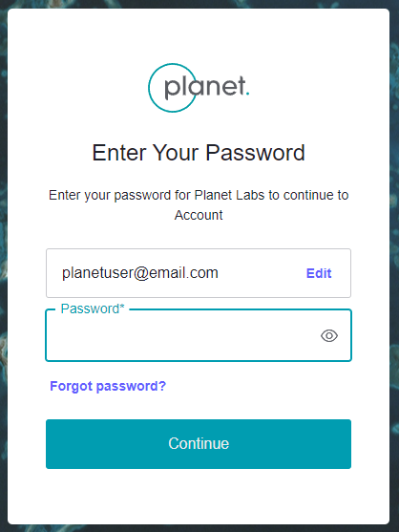
Task: Show password using the eye icon
Action: [328, 335]
